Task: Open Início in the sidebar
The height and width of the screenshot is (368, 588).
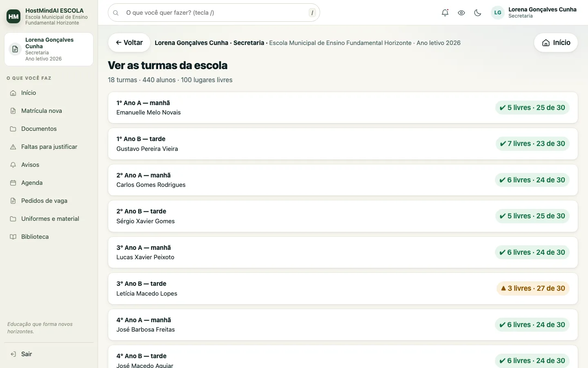Action: 49,93
